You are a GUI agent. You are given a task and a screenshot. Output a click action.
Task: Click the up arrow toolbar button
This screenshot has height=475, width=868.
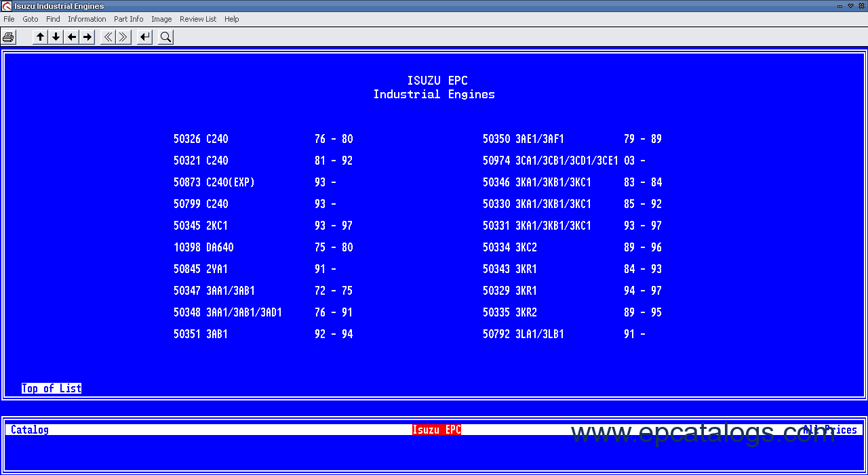[41, 37]
